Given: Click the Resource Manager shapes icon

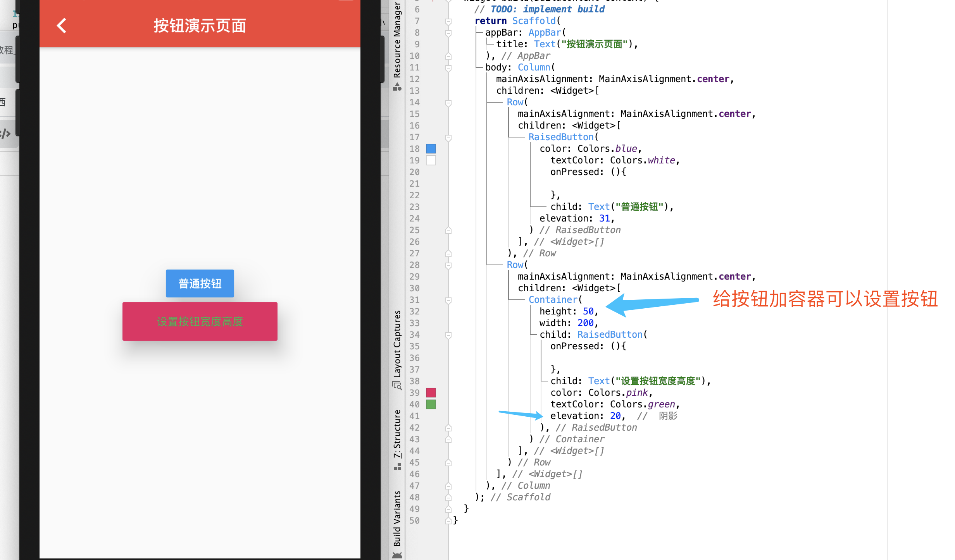Looking at the screenshot, I should [x=397, y=87].
